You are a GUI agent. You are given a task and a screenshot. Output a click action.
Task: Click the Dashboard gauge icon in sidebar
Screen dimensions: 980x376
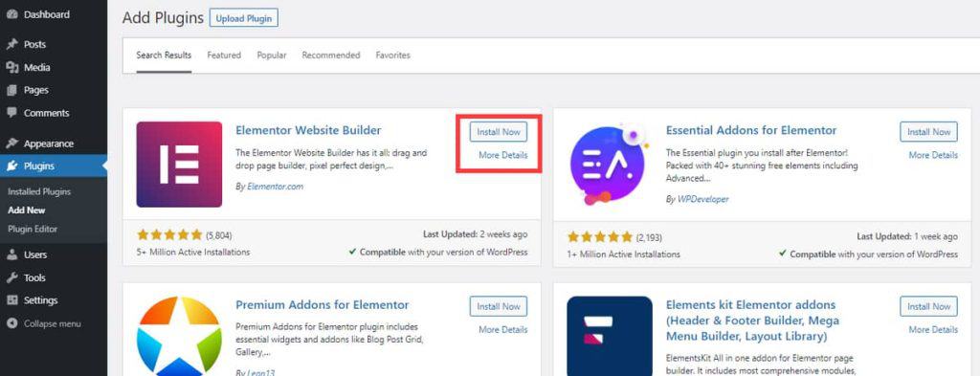point(11,14)
